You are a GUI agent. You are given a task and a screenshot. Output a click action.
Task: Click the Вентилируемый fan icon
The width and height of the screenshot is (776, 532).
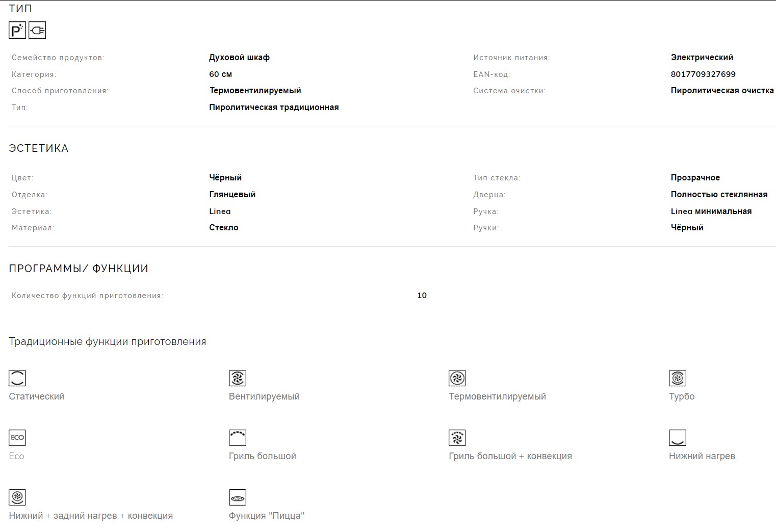[x=238, y=378]
